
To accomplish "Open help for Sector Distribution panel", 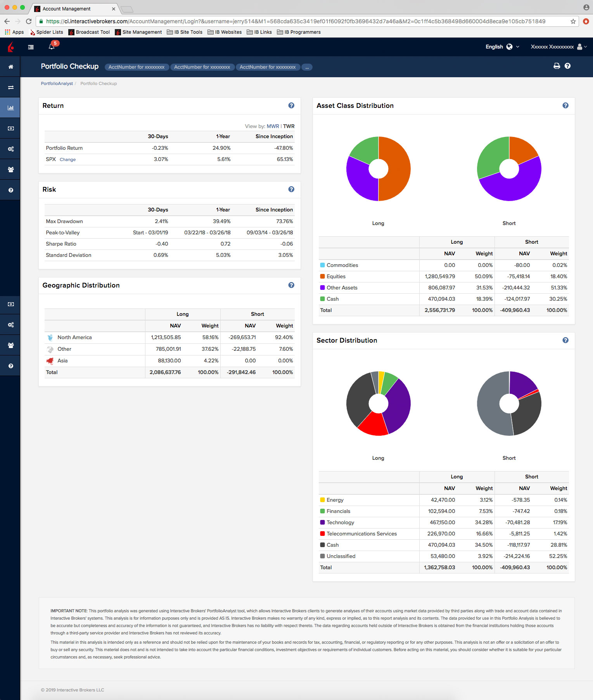I will (x=565, y=340).
